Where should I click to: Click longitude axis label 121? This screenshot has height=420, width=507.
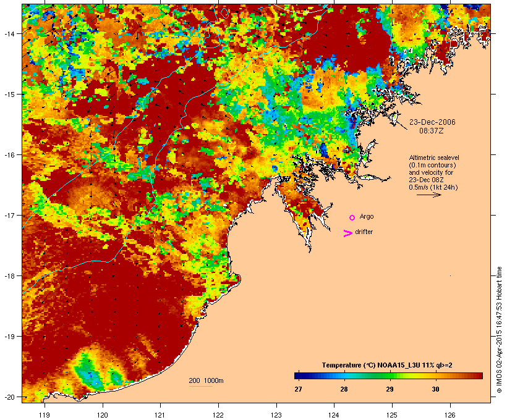point(160,415)
